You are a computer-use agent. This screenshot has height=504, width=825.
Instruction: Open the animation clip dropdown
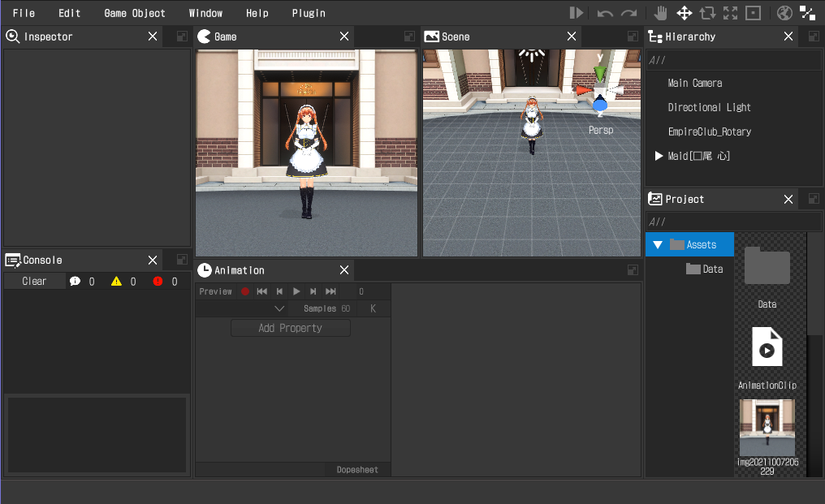tap(279, 308)
